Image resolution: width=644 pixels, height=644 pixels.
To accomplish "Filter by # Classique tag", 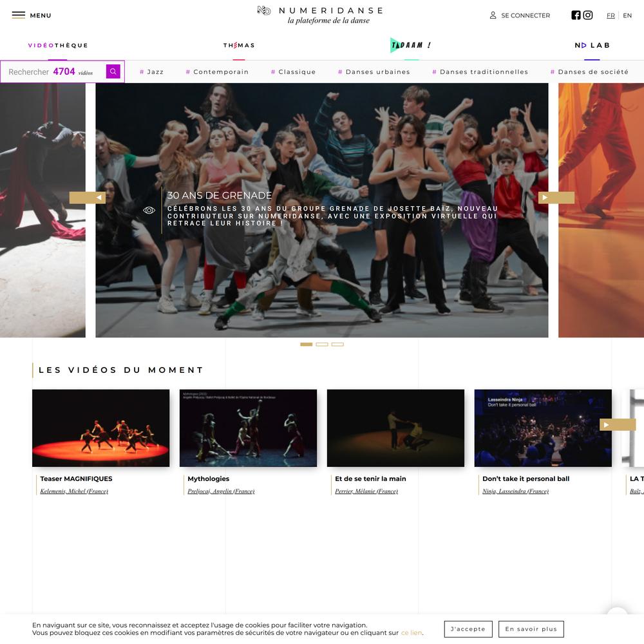I will pyautogui.click(x=293, y=72).
